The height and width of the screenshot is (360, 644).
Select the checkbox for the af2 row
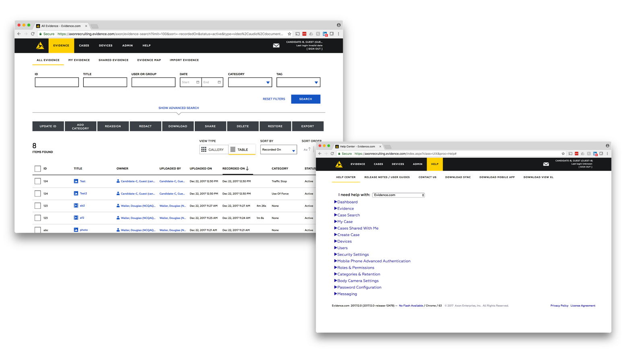coord(37,218)
